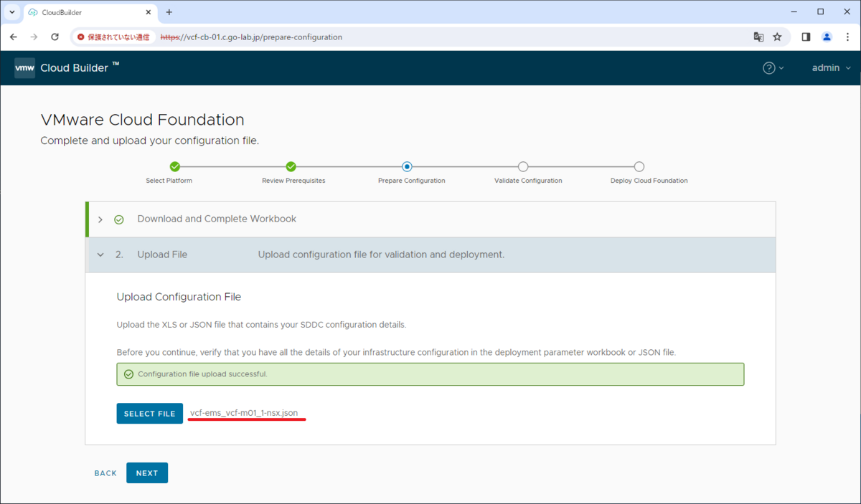Click the Upload Configuration File heading

(179, 297)
